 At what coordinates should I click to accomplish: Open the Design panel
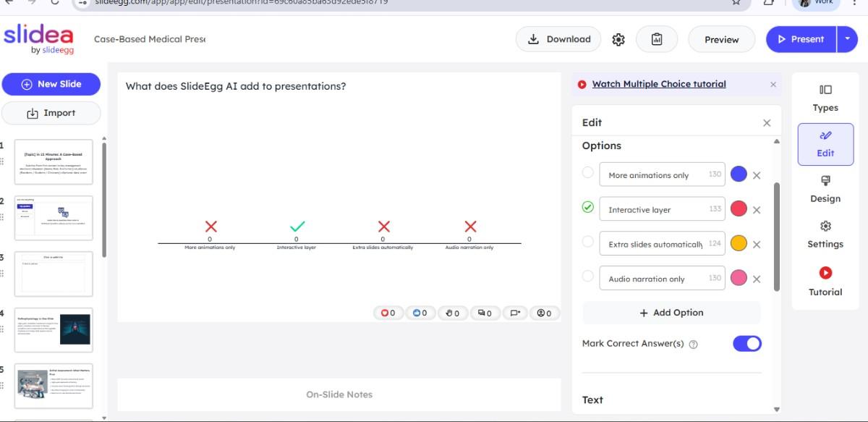825,190
